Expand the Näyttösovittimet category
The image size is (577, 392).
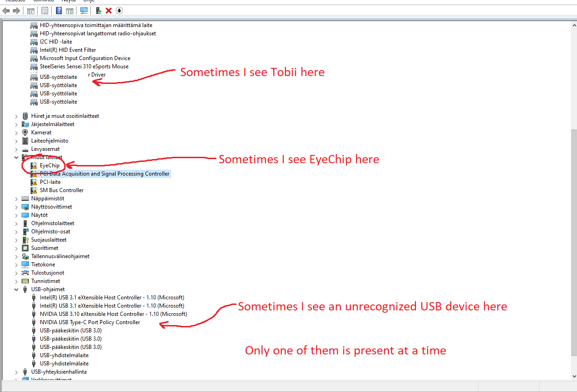[x=17, y=207]
